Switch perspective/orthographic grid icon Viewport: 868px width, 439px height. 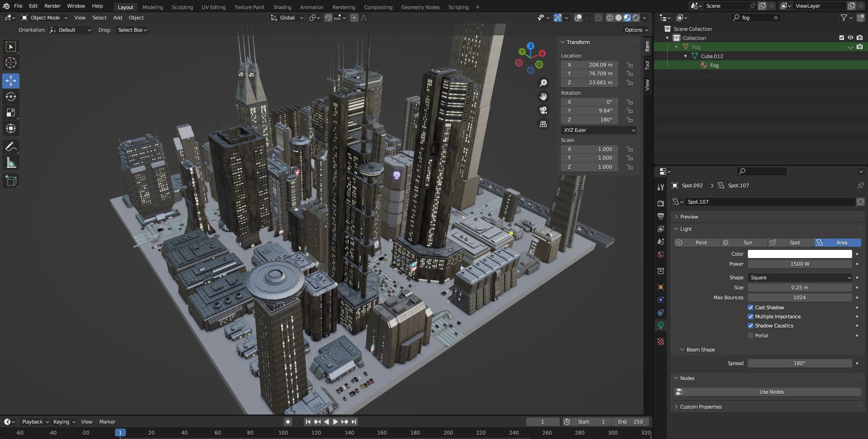[543, 124]
